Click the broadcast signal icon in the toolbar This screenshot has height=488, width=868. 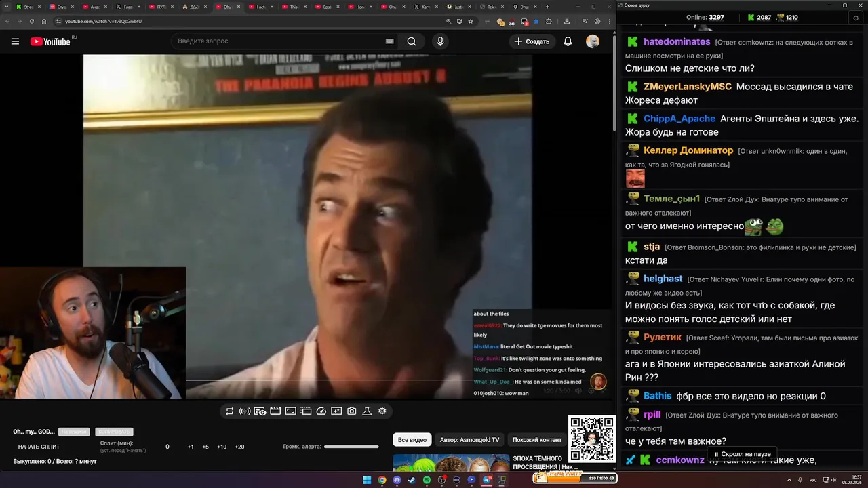245,411
